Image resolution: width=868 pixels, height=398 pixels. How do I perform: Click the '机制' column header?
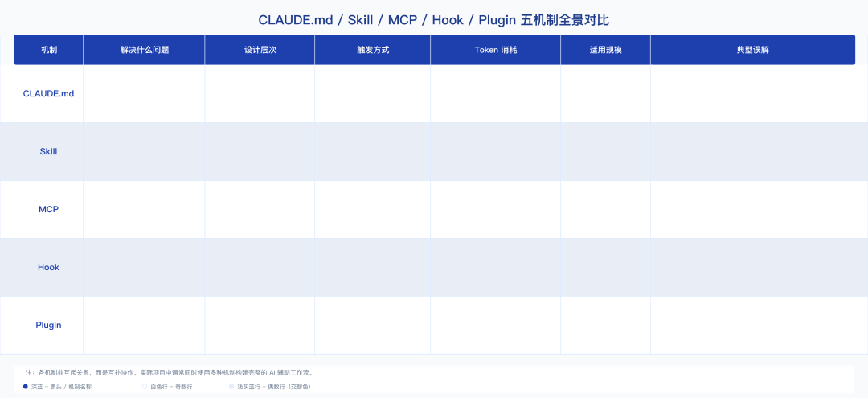pyautogui.click(x=49, y=50)
